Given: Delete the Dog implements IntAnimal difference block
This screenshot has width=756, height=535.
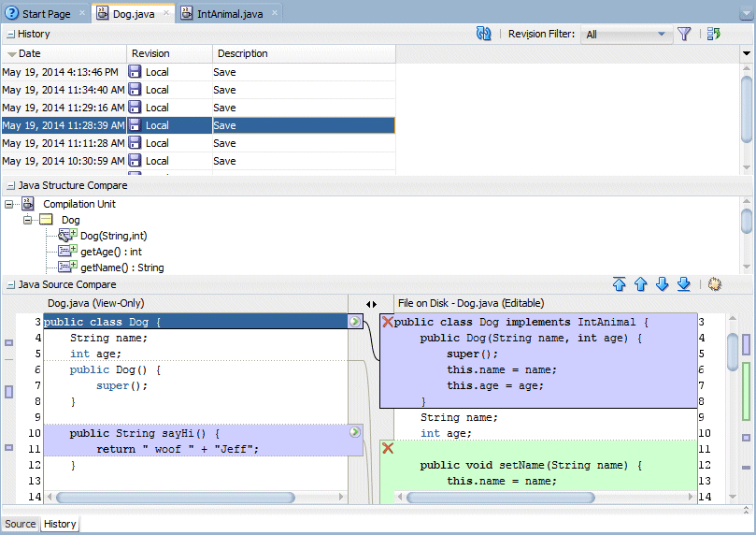Looking at the screenshot, I should click(x=388, y=322).
